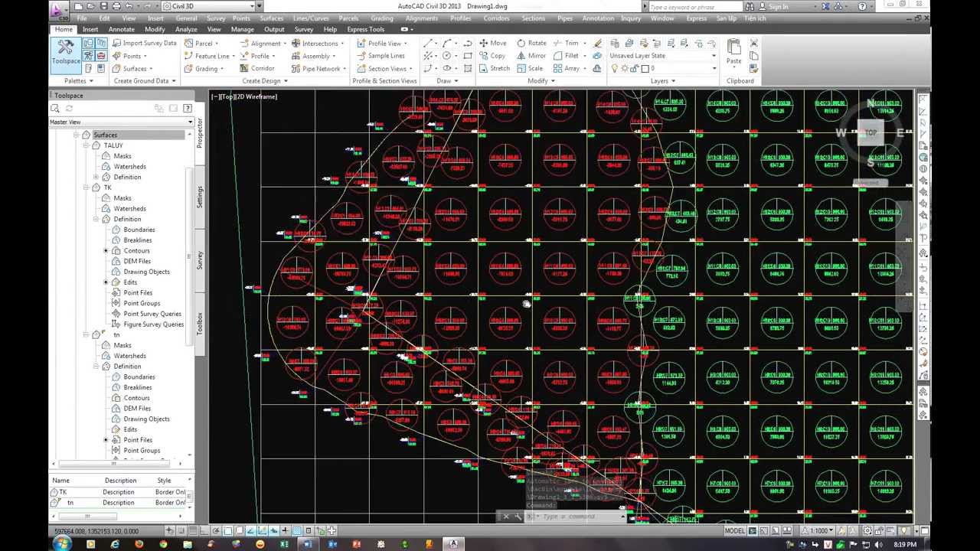This screenshot has height=551, width=980.
Task: Open the Parcel creation dropdown
Action: point(201,44)
